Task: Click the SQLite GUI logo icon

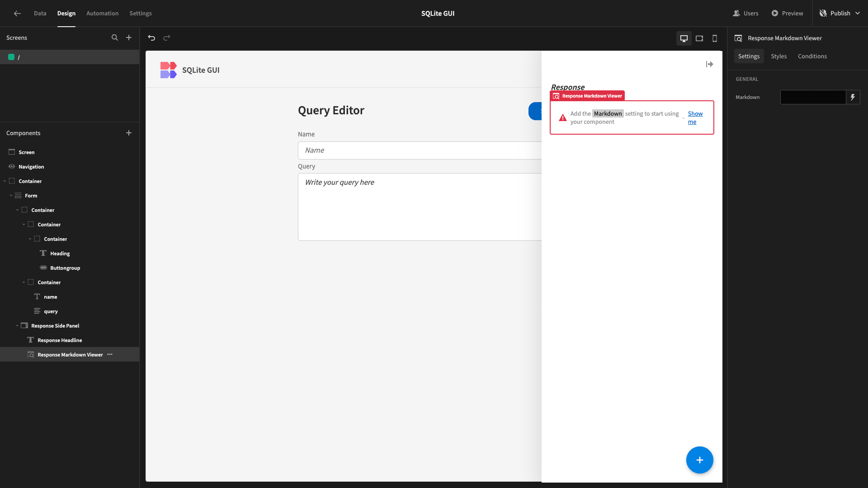Action: point(168,70)
